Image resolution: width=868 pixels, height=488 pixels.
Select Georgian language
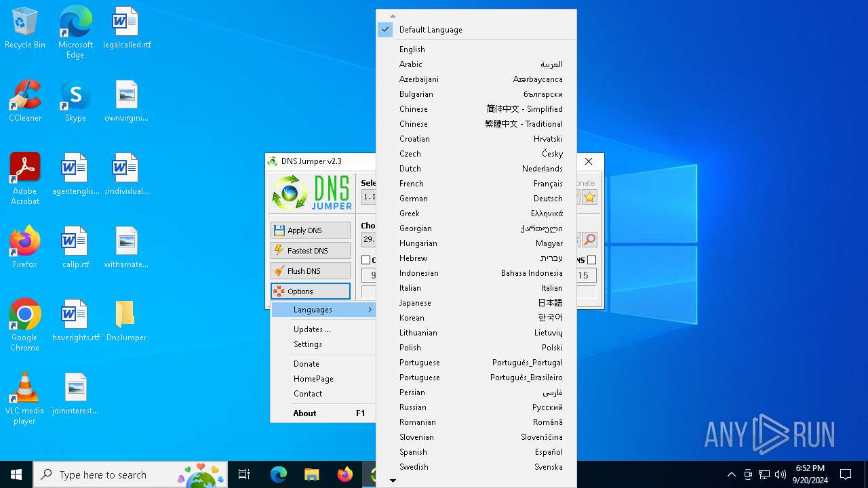pos(476,228)
